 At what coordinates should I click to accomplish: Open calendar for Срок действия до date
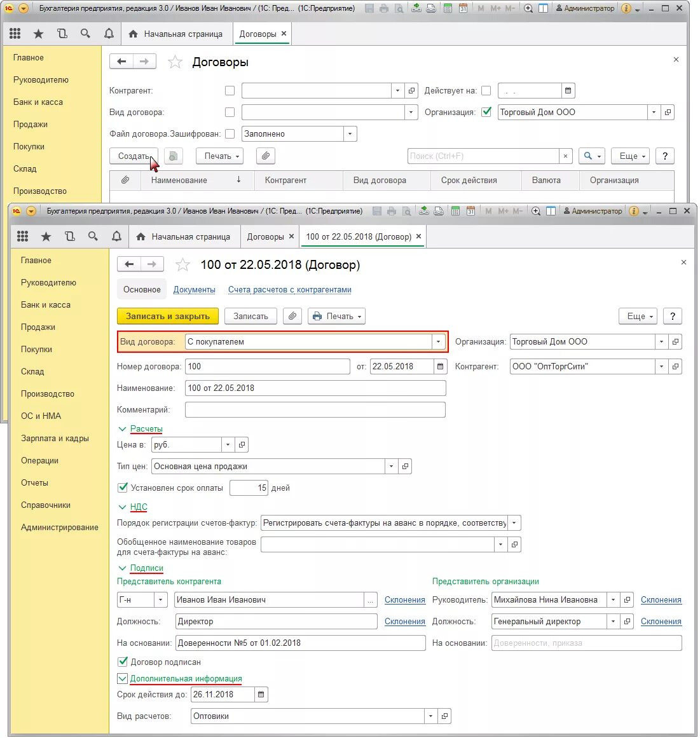pyautogui.click(x=261, y=694)
